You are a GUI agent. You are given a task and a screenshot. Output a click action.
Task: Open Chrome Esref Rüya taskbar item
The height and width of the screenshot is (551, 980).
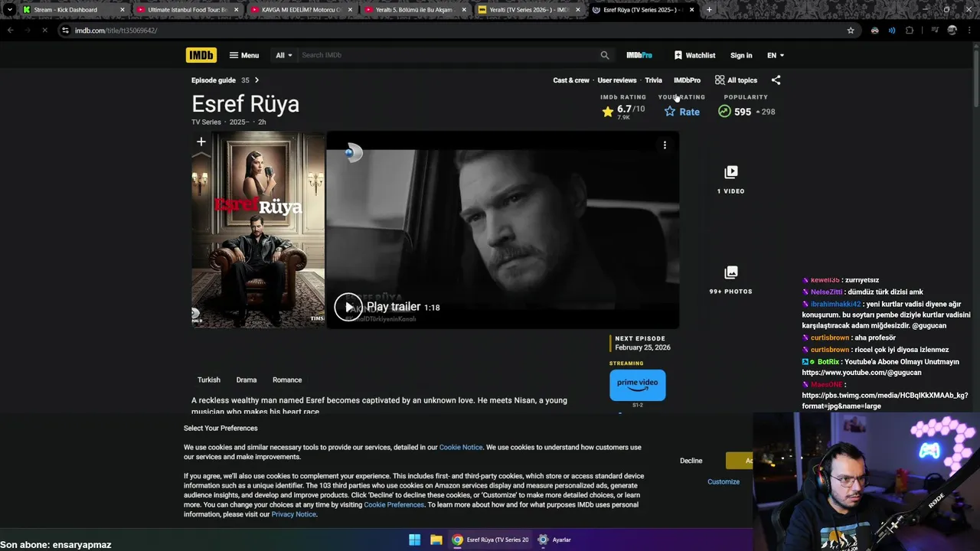click(x=490, y=540)
